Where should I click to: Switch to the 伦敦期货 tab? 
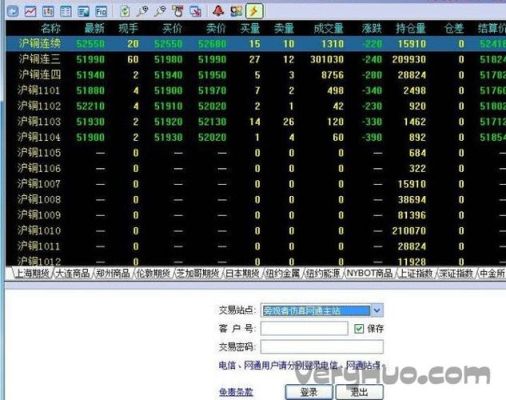(x=153, y=274)
